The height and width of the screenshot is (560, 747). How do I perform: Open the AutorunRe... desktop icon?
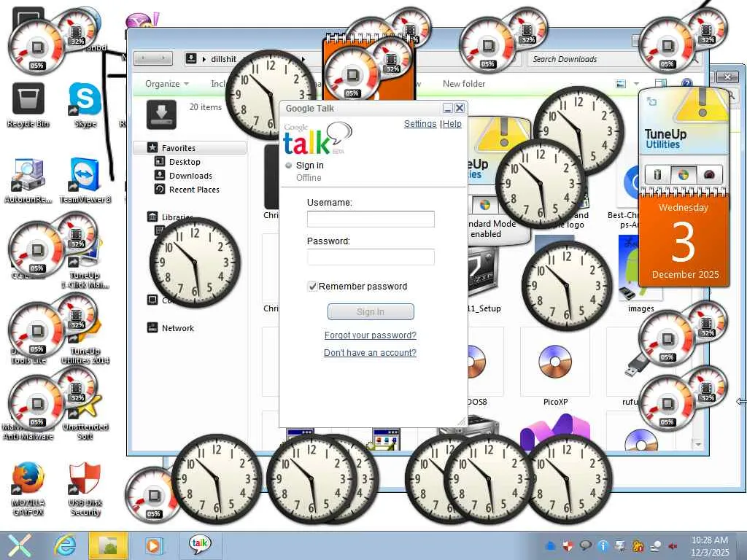click(28, 182)
